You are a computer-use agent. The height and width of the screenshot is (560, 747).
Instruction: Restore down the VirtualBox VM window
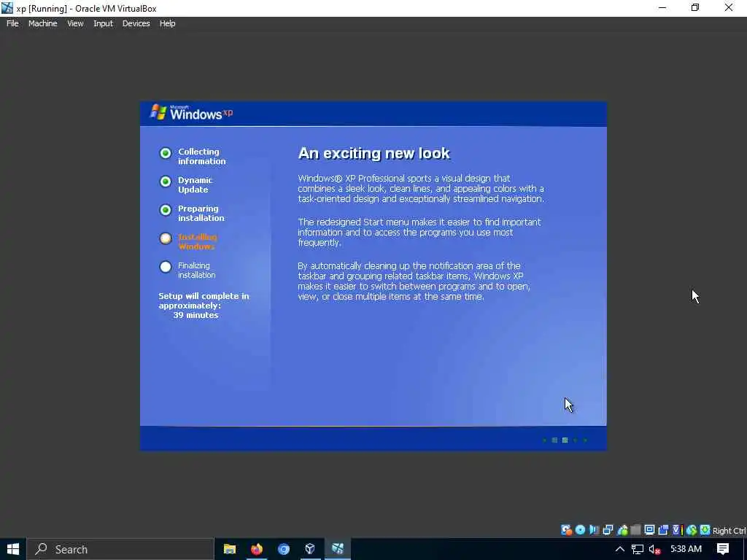695,8
